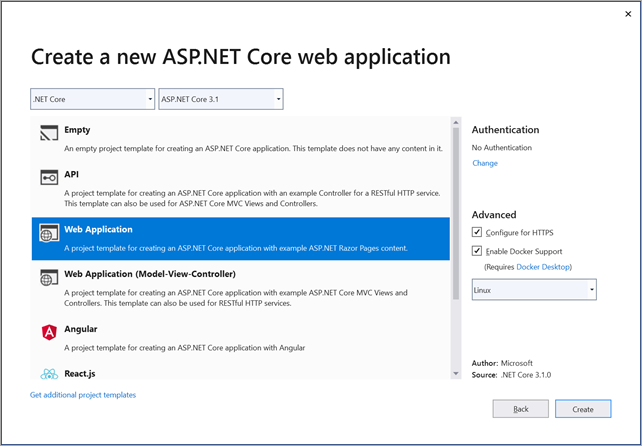Viewport: 642px width, 446px height.
Task: Select the Empty template title
Action: [77, 130]
